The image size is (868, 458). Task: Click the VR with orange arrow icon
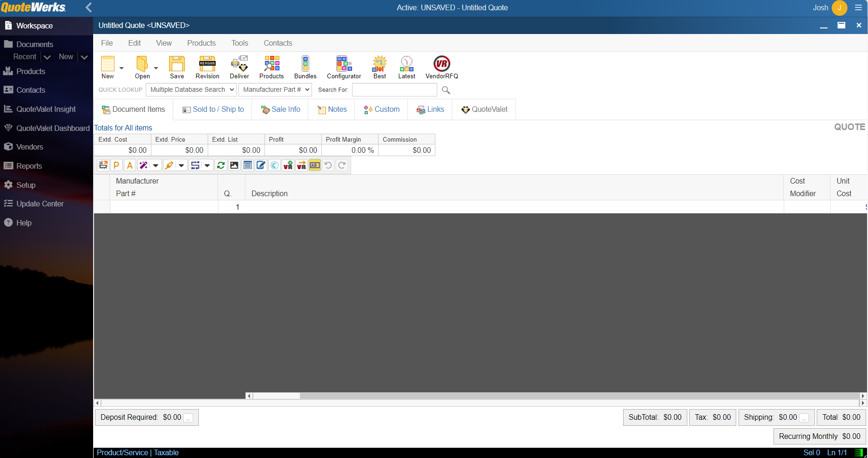[x=302, y=165]
